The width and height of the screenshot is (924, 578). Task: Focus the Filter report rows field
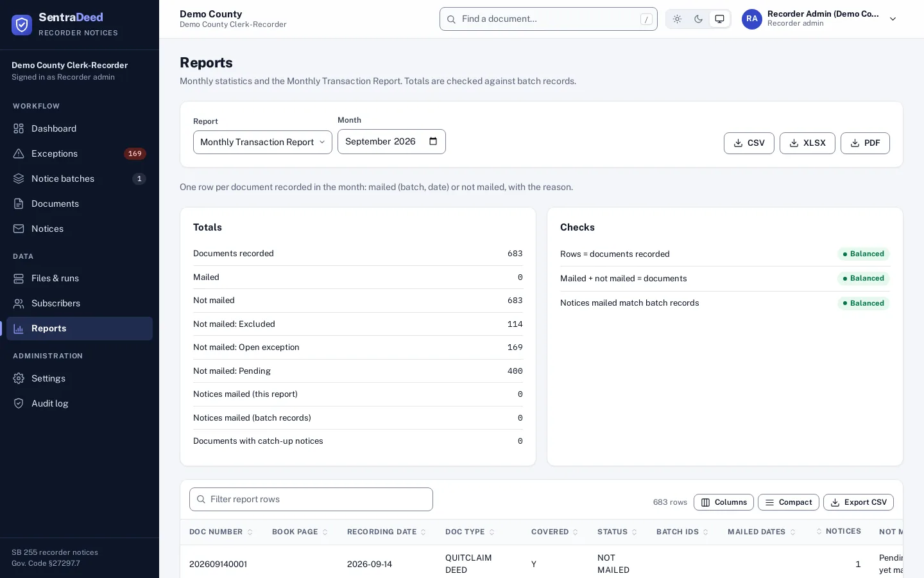pyautogui.click(x=311, y=500)
